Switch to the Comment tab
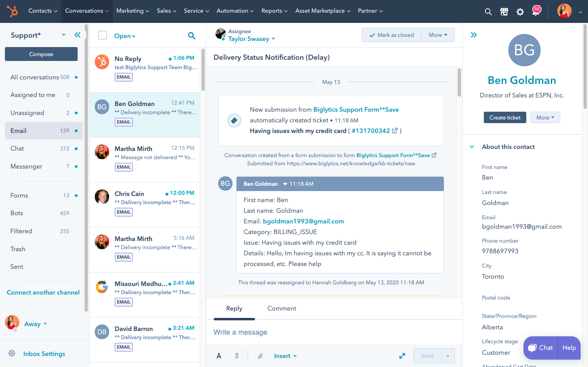The width and height of the screenshot is (588, 367). point(282,308)
